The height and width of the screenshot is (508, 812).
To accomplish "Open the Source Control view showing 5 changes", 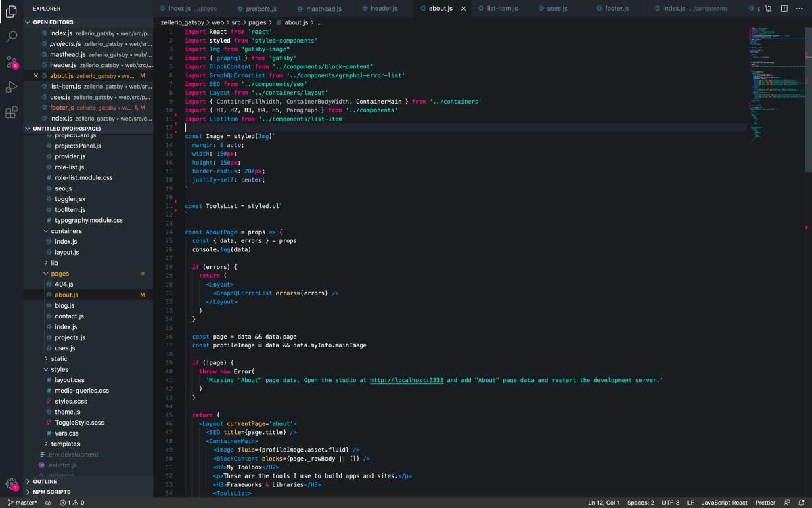I will coord(10,61).
